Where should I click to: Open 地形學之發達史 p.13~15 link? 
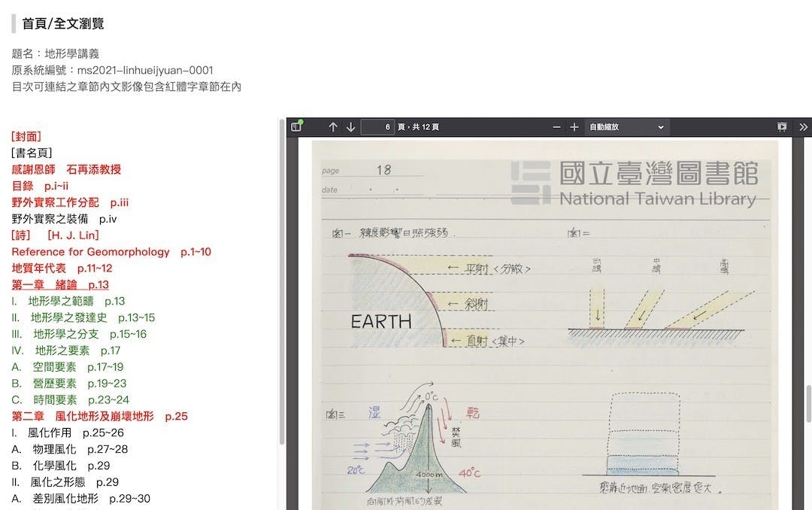point(83,317)
